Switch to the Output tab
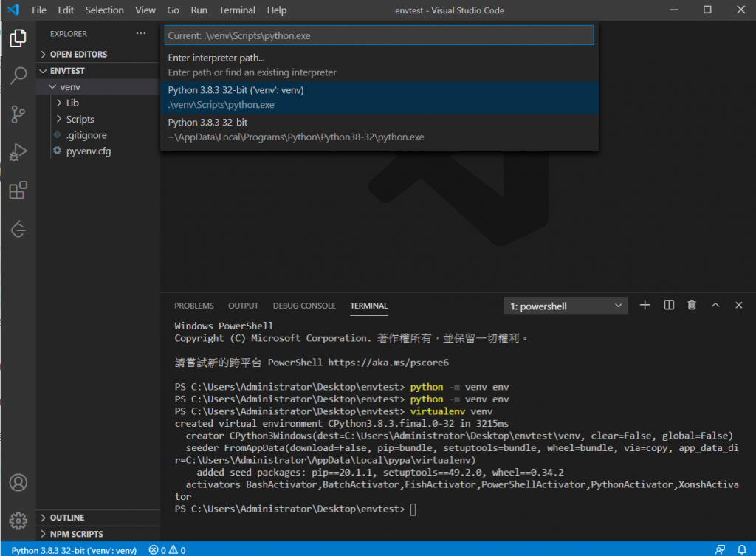This screenshot has width=756, height=556. (x=243, y=306)
